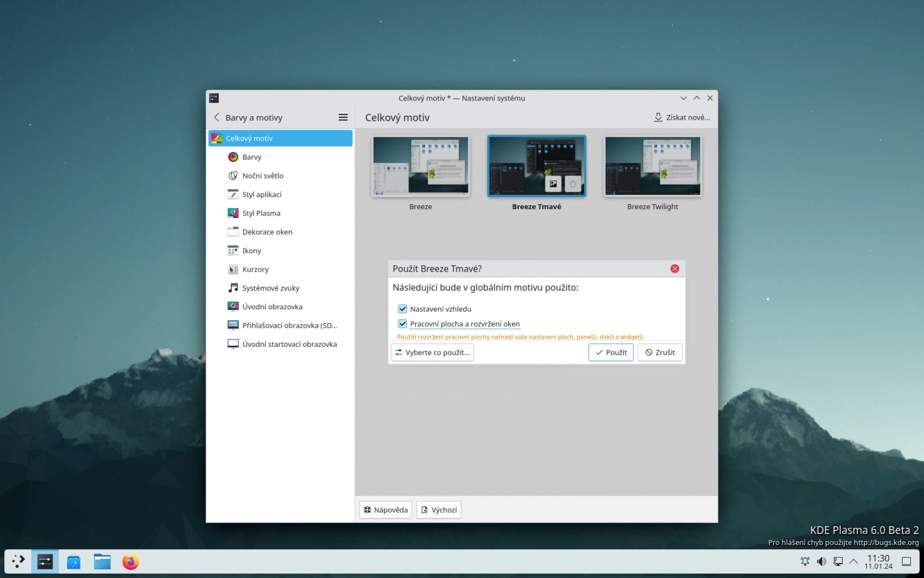Open the network tray icon
This screenshot has width=924, height=578.
tap(838, 561)
